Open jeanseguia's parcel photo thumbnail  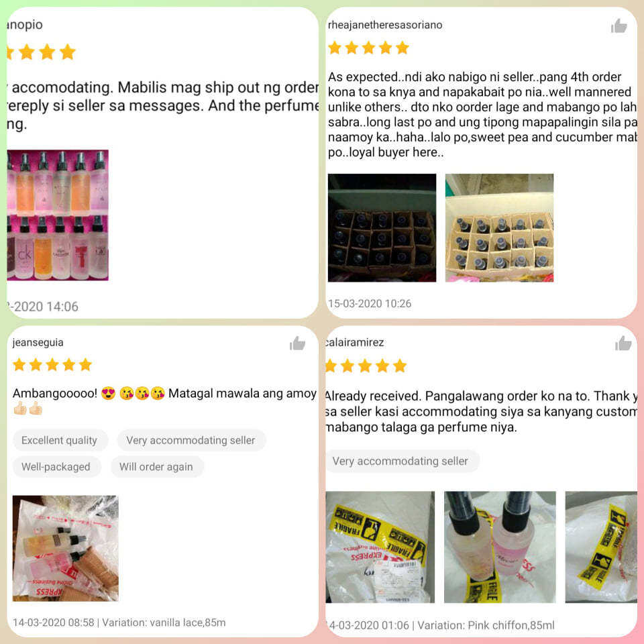tap(66, 548)
